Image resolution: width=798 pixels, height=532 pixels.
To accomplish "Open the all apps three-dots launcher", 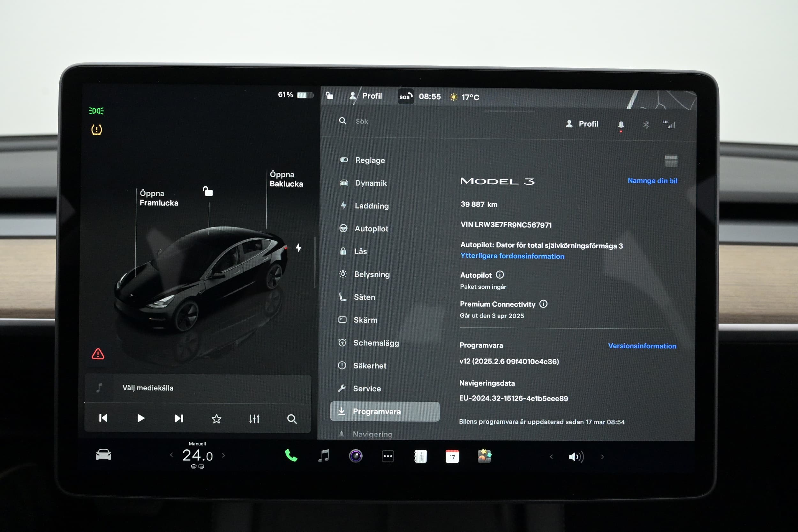I will click(388, 456).
